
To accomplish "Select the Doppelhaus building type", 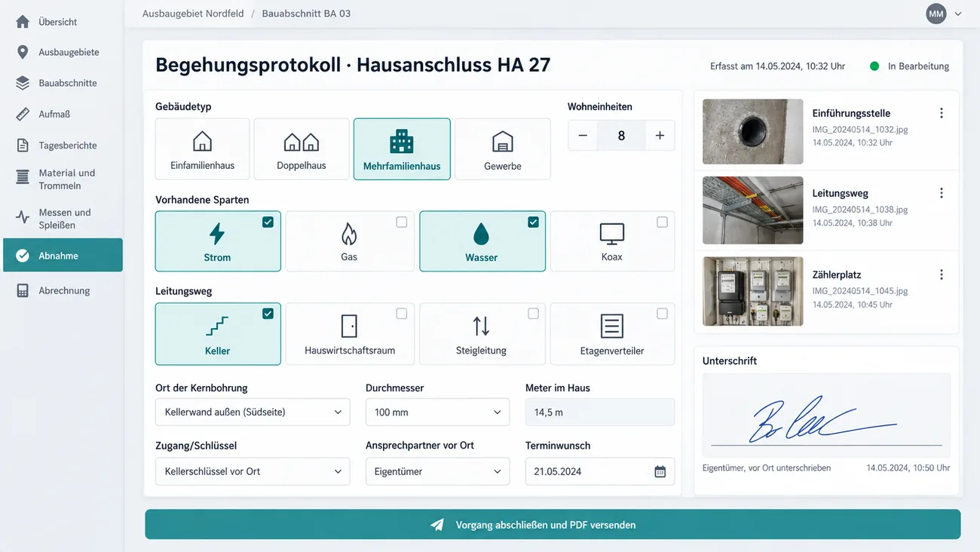I will pos(302,149).
